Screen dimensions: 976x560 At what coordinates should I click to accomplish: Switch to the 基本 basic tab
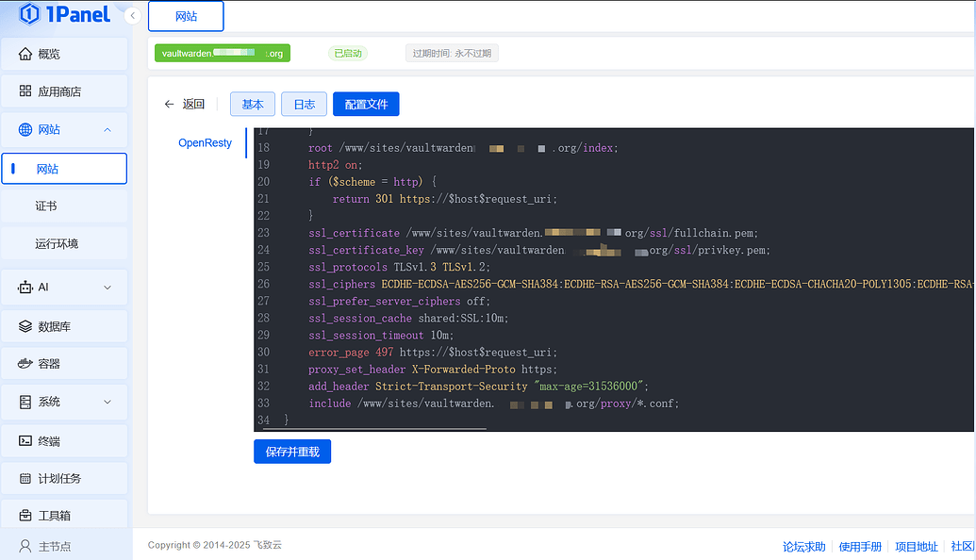pos(253,104)
